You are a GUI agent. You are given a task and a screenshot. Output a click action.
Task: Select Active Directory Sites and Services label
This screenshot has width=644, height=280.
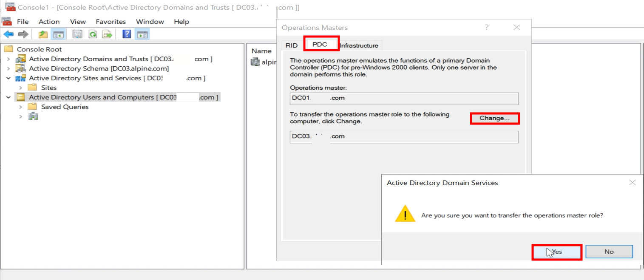[117, 78]
